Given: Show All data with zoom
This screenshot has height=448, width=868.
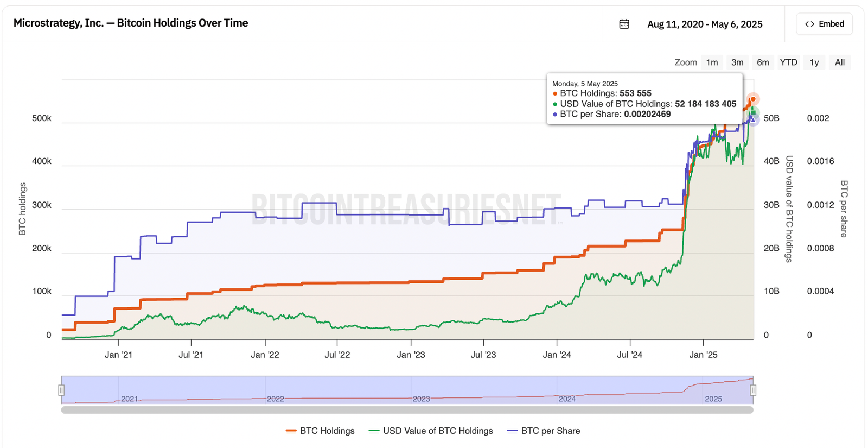Looking at the screenshot, I should (839, 62).
